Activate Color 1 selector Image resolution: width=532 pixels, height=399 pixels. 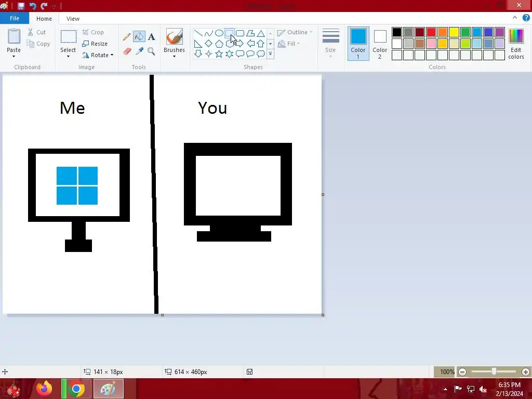click(x=358, y=44)
